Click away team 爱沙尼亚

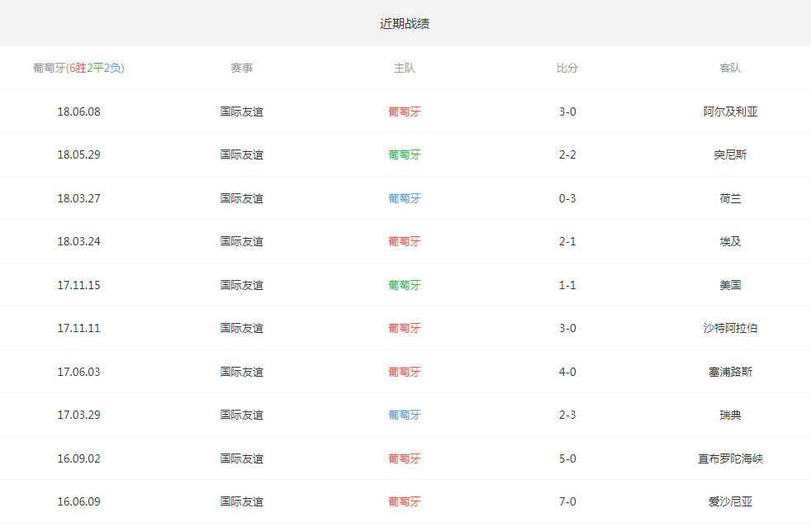coord(730,501)
